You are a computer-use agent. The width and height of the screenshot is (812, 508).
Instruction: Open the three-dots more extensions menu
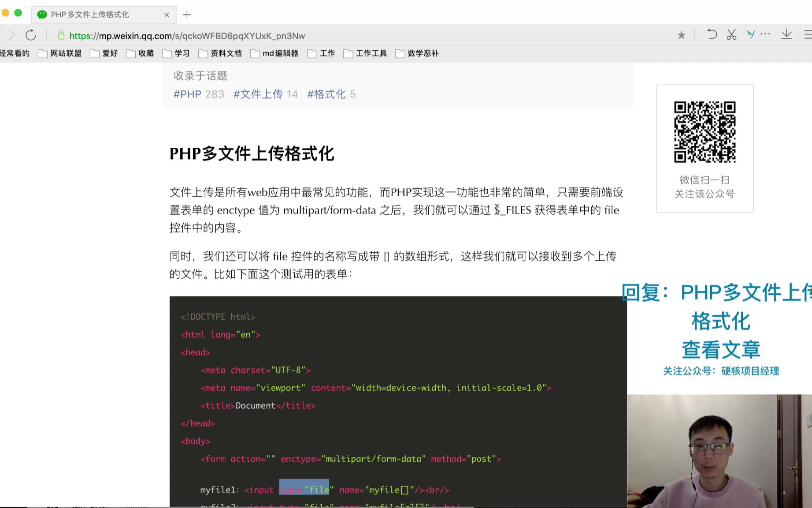tap(765, 34)
